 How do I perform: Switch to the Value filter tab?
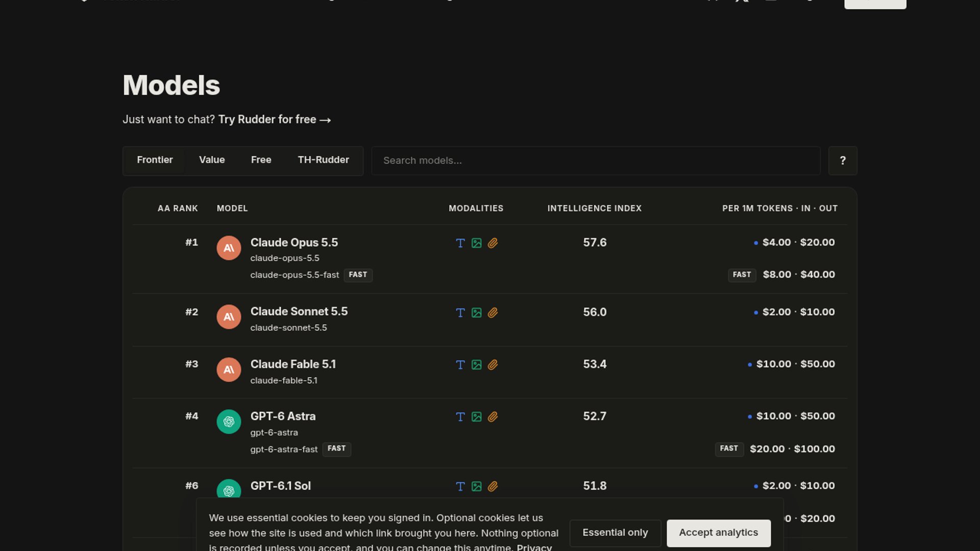click(x=212, y=160)
